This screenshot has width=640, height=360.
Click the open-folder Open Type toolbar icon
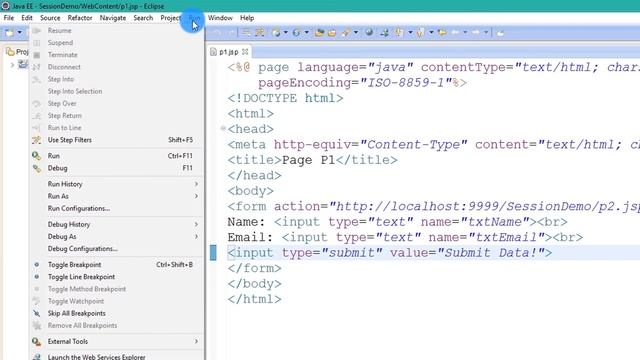coord(319,32)
